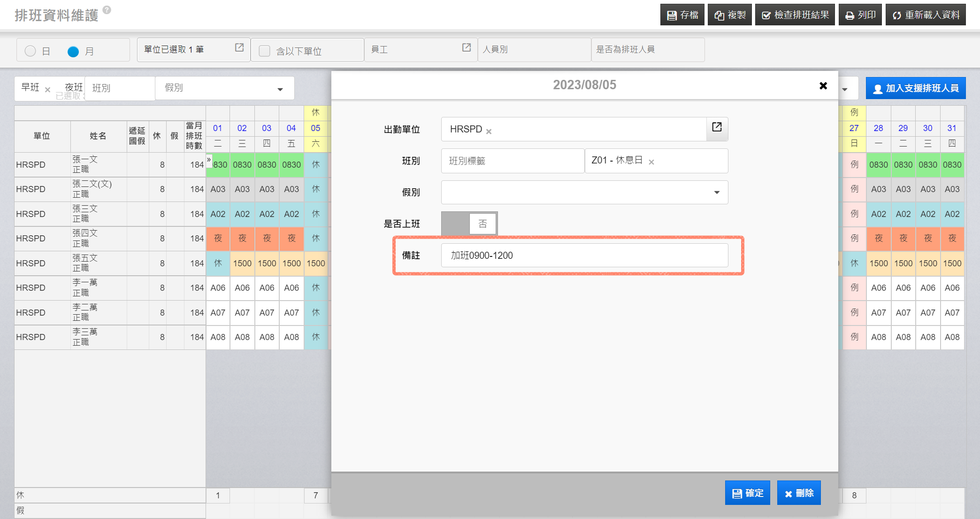Close the 2023/08/05 dialog
The width and height of the screenshot is (980, 519).
click(823, 85)
